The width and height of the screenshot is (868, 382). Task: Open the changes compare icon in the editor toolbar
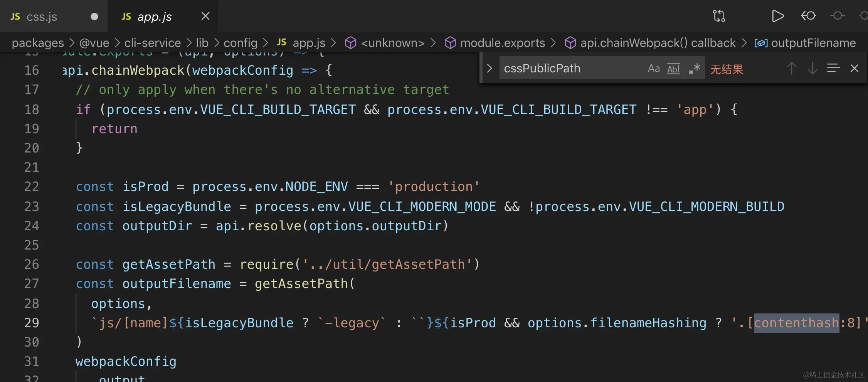pyautogui.click(x=719, y=16)
